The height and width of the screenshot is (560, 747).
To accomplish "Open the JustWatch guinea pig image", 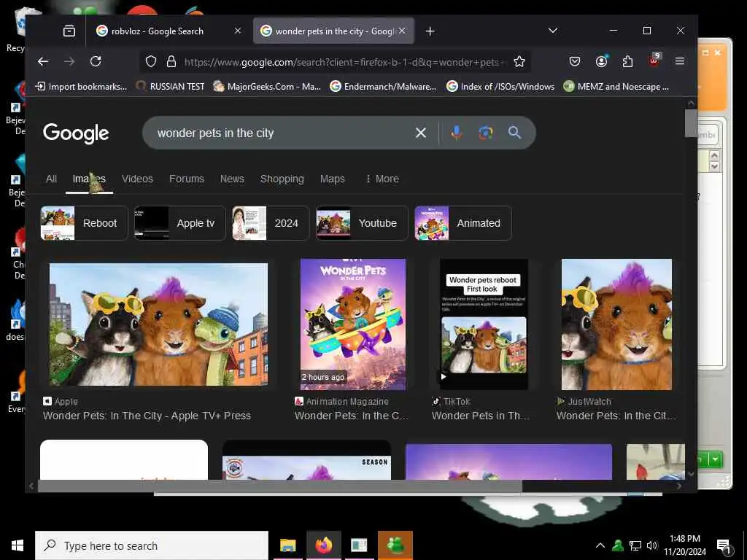I will tap(616, 324).
